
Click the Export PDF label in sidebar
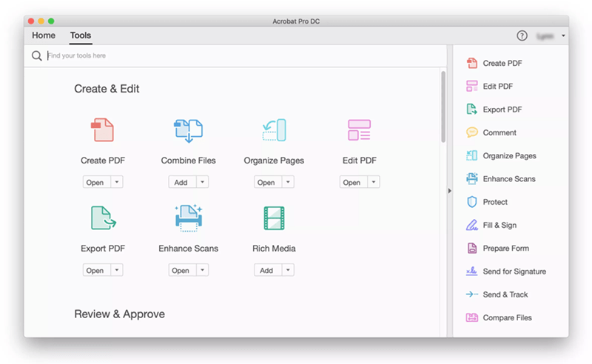click(502, 109)
